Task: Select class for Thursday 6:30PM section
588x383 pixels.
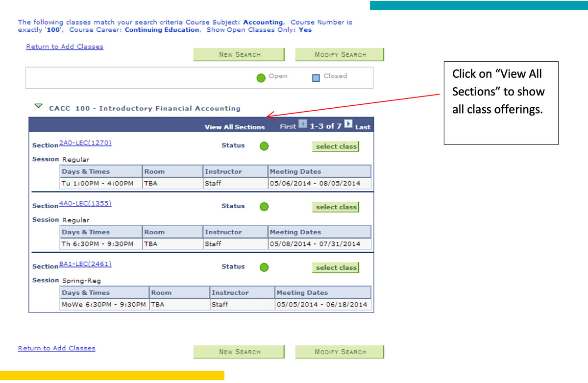Action: coord(336,207)
